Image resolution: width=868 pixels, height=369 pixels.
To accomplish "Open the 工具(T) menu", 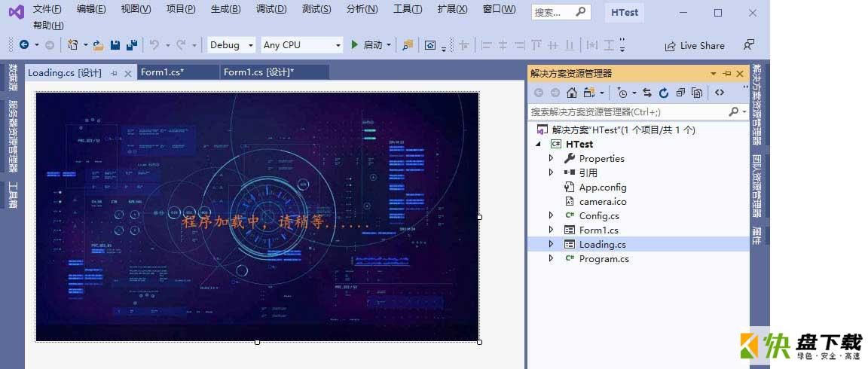I will point(408,9).
